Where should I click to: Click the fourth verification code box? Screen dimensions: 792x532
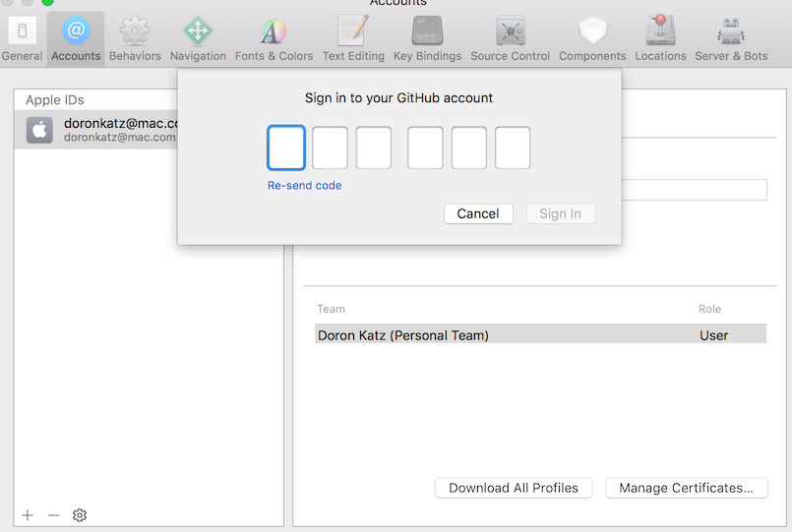point(425,148)
